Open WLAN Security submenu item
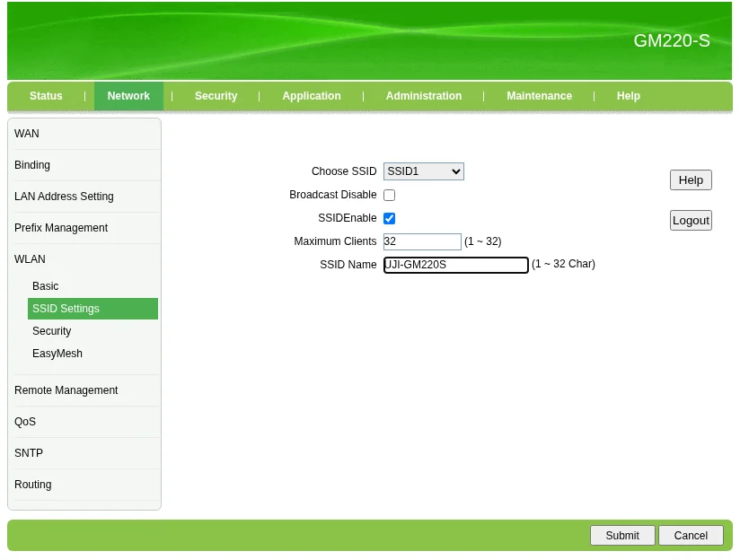 point(52,331)
